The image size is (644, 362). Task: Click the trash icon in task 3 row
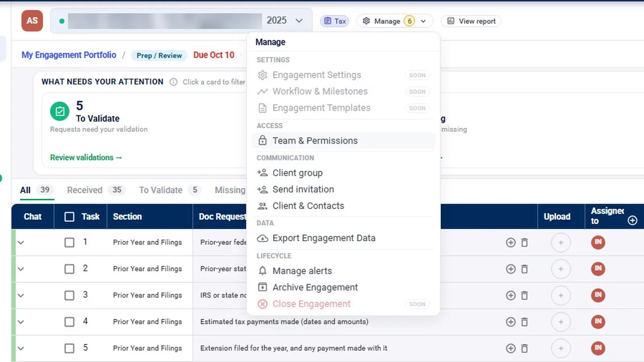524,296
